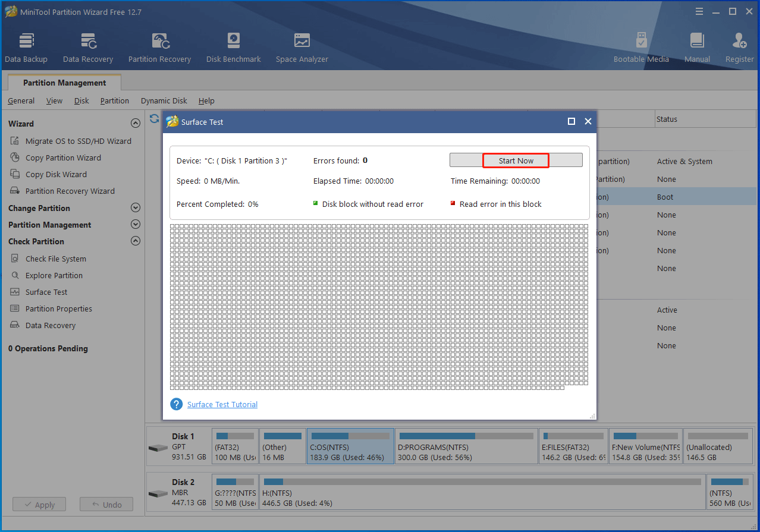Close the Surface Test dialog
The image size is (760, 532).
(588, 121)
